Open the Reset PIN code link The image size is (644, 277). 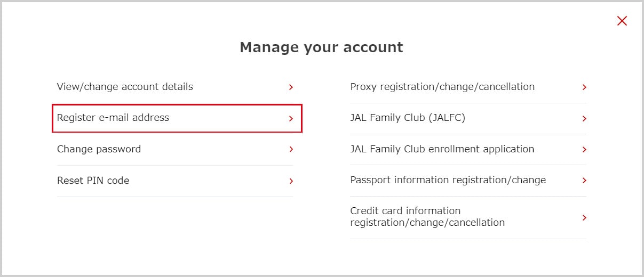(93, 181)
